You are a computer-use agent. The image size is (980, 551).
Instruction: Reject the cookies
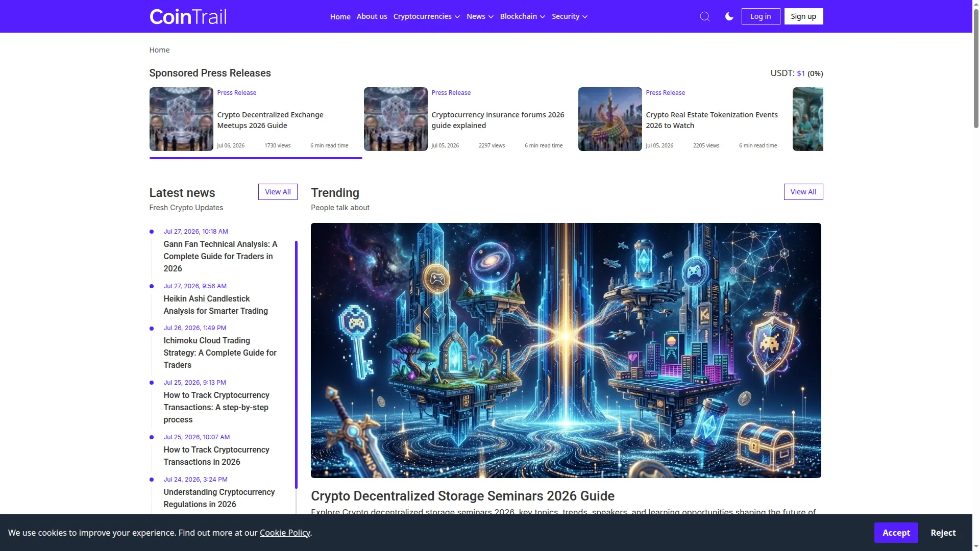943,533
